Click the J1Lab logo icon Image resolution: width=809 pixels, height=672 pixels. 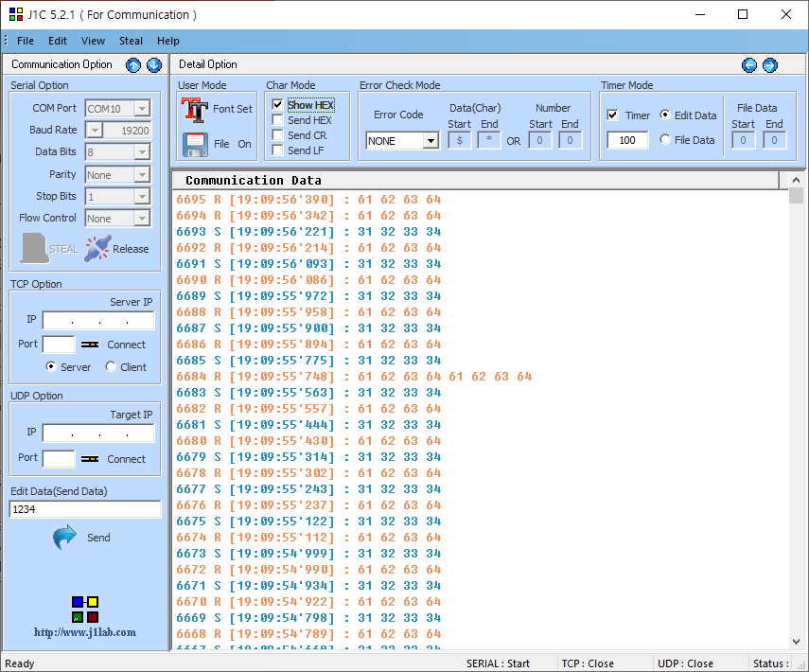(85, 609)
